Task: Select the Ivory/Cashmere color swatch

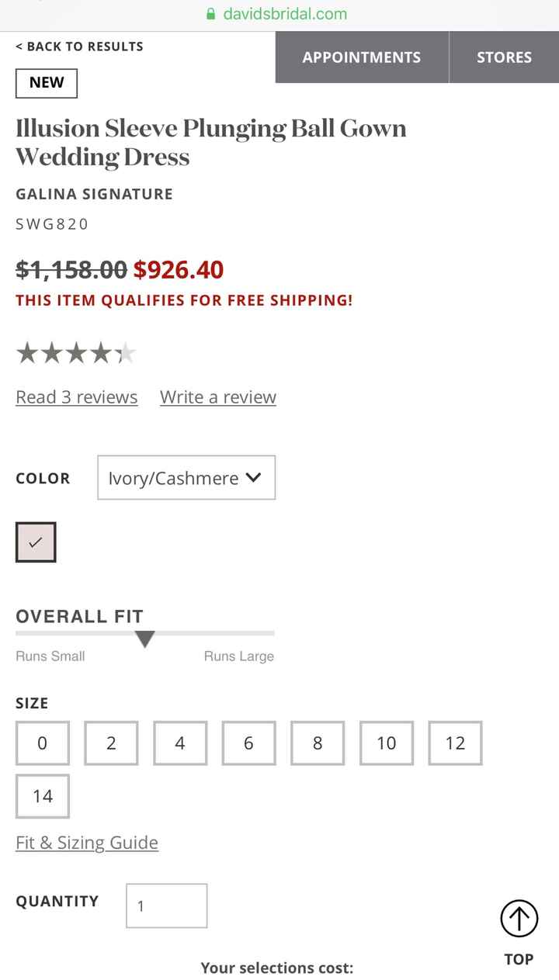Action: pyautogui.click(x=36, y=542)
